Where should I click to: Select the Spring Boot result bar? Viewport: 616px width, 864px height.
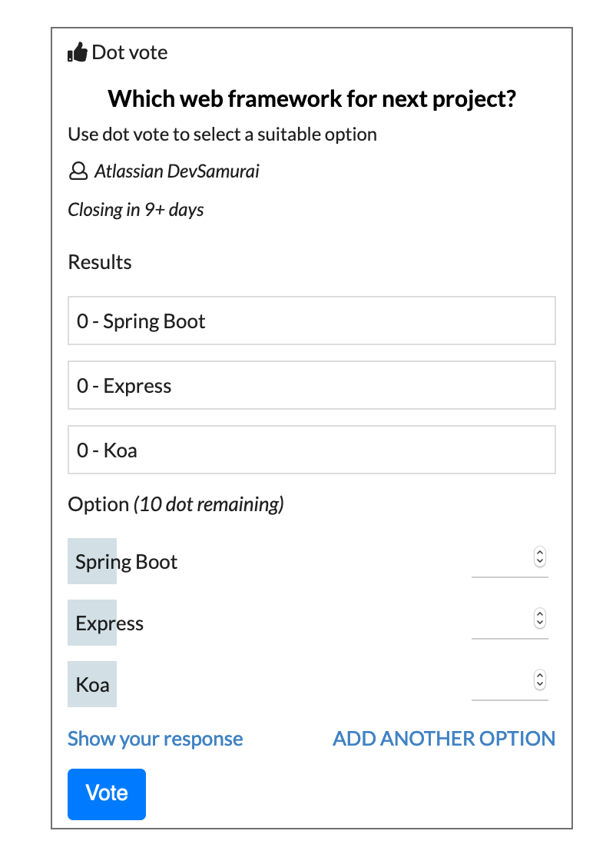coord(311,321)
